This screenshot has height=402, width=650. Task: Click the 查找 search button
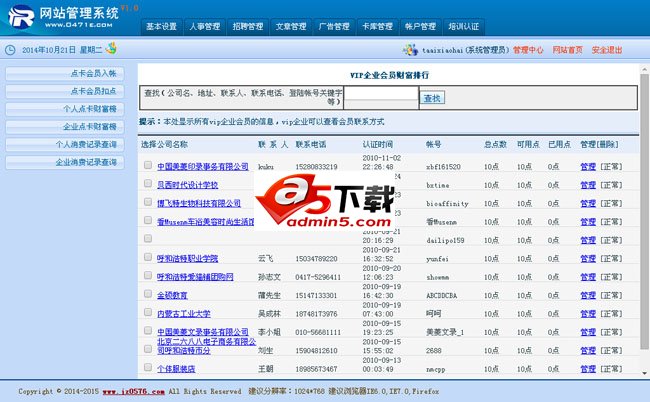coord(432,98)
